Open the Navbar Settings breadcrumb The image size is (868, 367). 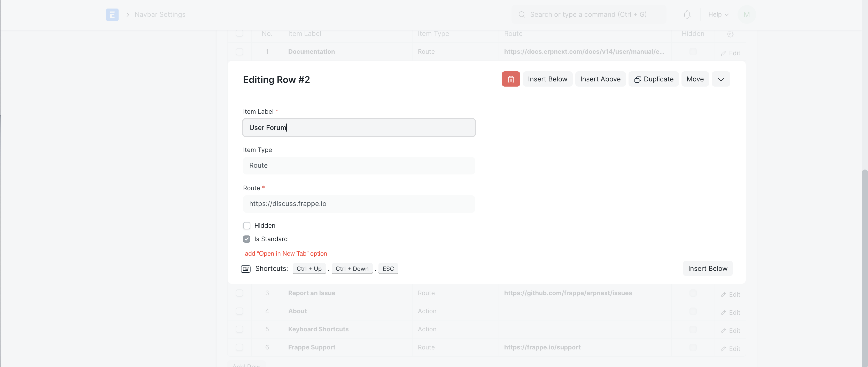[160, 14]
